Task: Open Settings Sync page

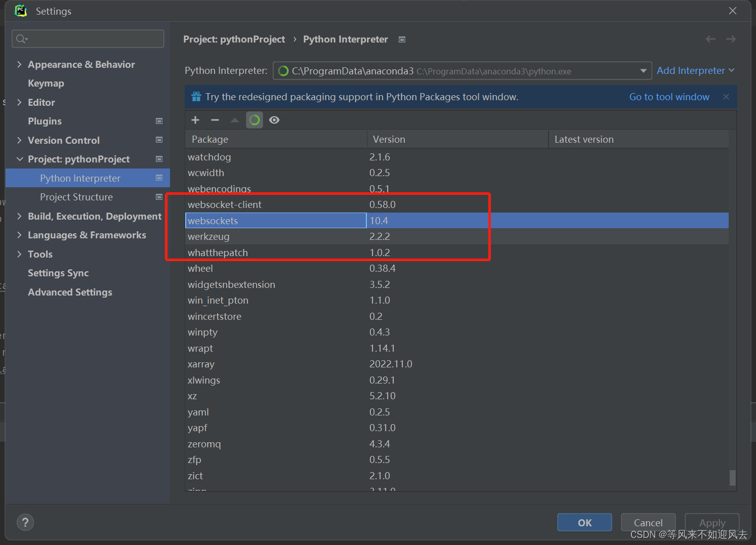Action: click(x=58, y=273)
